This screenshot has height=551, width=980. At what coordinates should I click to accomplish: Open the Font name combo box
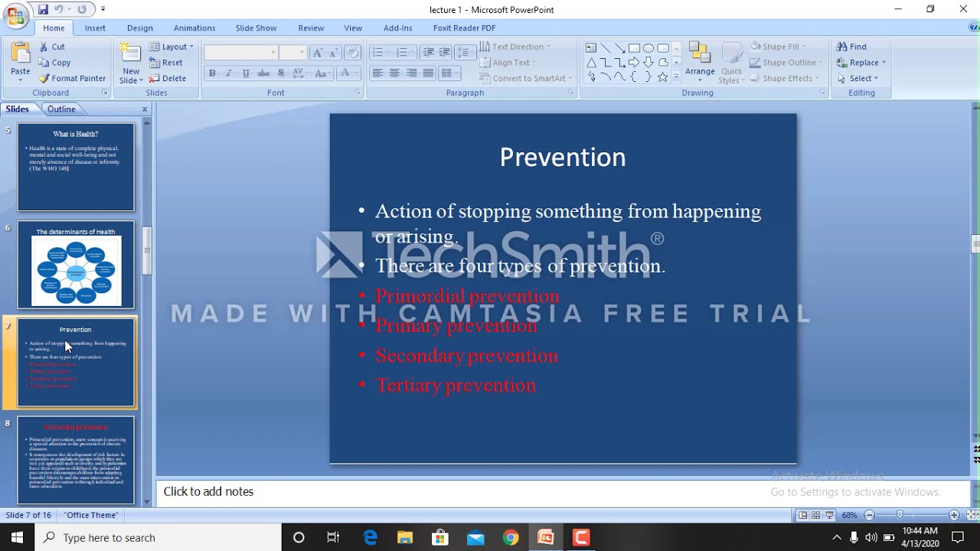[x=240, y=52]
